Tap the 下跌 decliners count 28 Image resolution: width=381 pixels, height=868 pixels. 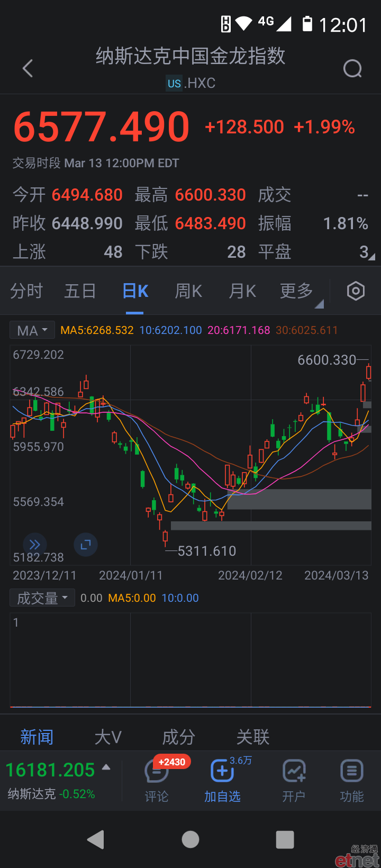point(237,252)
